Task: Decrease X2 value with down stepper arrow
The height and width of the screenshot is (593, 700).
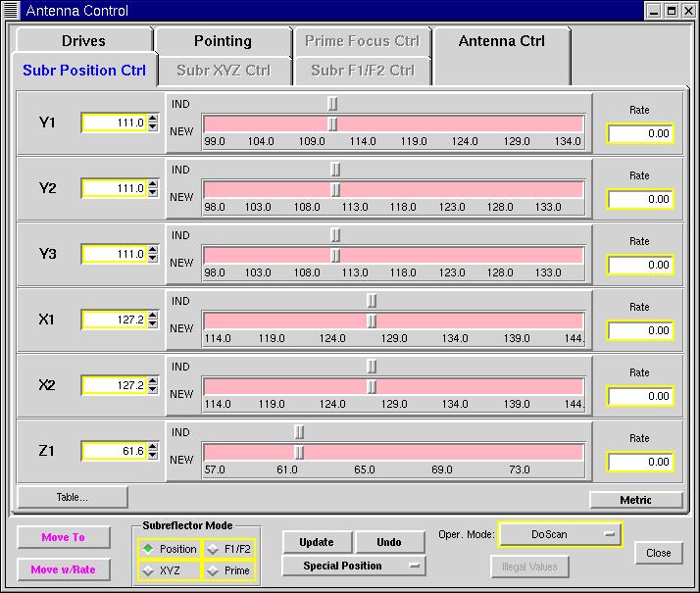Action: pos(153,389)
